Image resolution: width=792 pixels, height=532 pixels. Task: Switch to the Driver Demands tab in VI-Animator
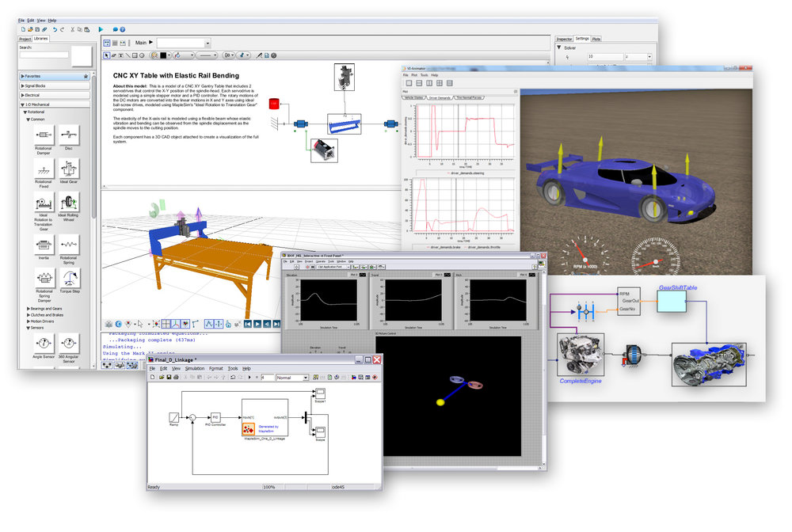440,97
